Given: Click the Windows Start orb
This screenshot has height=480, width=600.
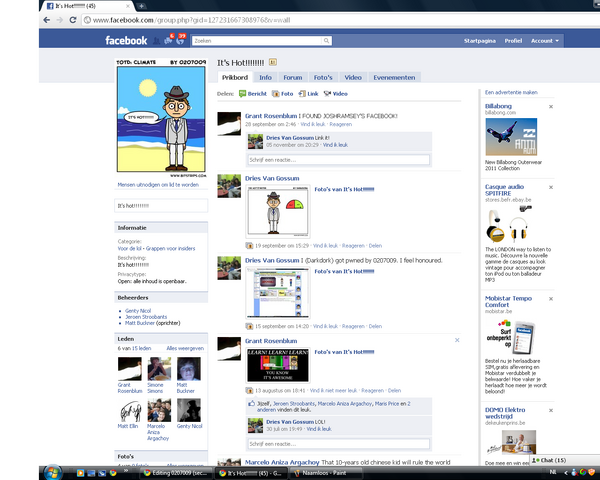Looking at the screenshot, I should (53, 472).
